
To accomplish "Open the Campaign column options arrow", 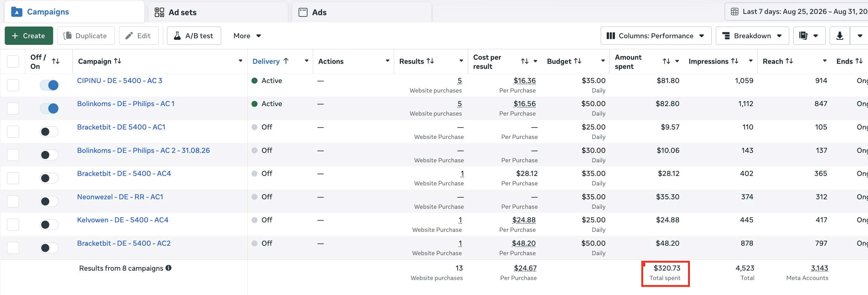I will tap(240, 61).
